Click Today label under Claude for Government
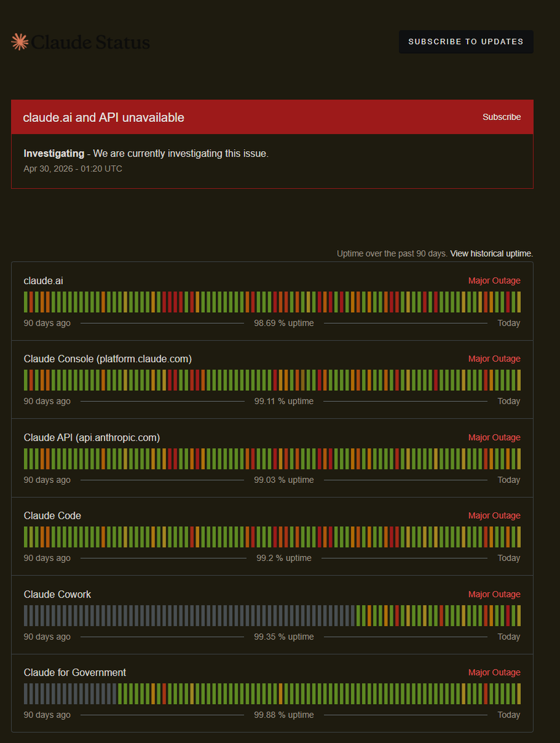560x743 pixels. [509, 715]
